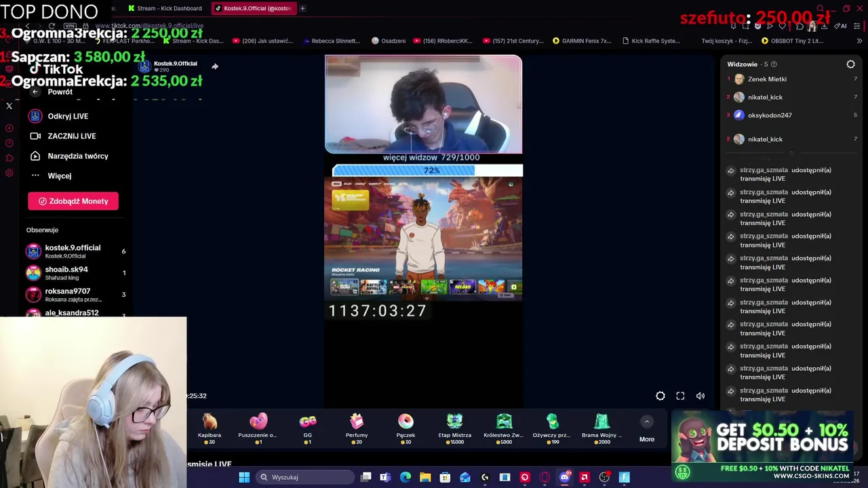Viewport: 868px width, 488px height.
Task: Open the live player settings gear
Action: tap(660, 396)
